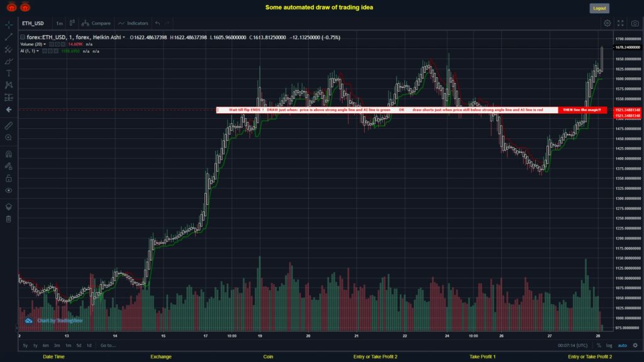Hide the Volume indicator via first legend box
The height and width of the screenshot is (362, 644).
[x=52, y=45]
